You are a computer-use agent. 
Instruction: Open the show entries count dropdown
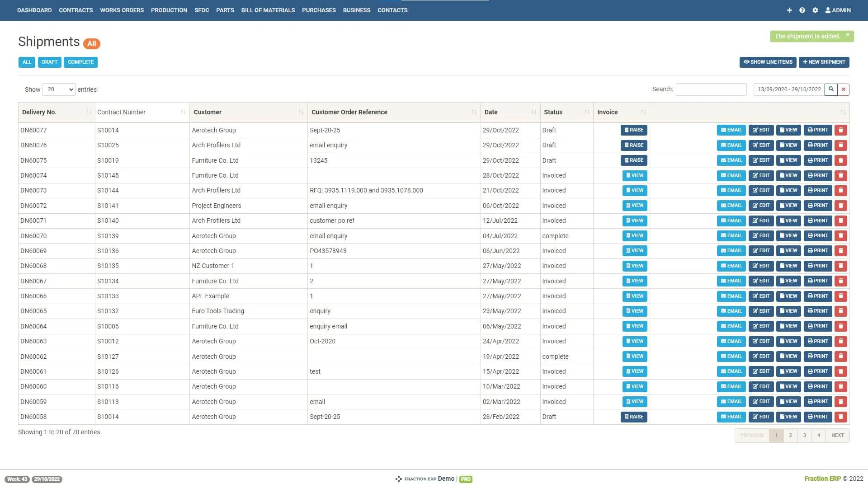coord(59,89)
